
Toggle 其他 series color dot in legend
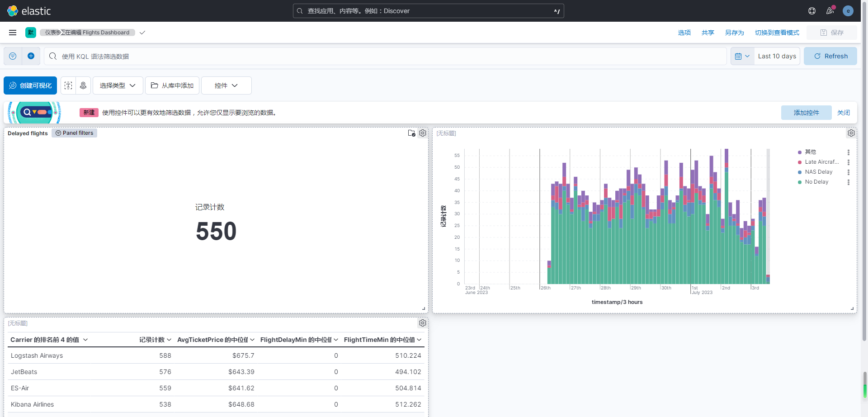pyautogui.click(x=800, y=152)
